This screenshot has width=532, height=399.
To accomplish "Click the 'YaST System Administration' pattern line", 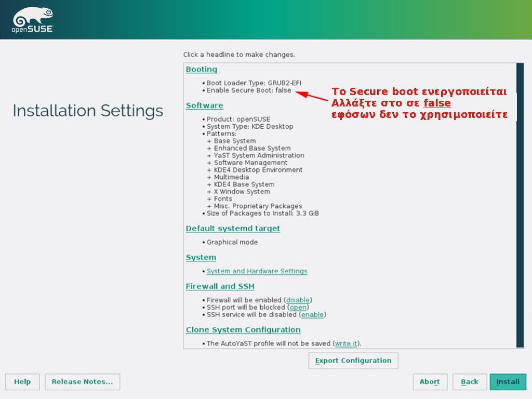I will click(x=259, y=155).
